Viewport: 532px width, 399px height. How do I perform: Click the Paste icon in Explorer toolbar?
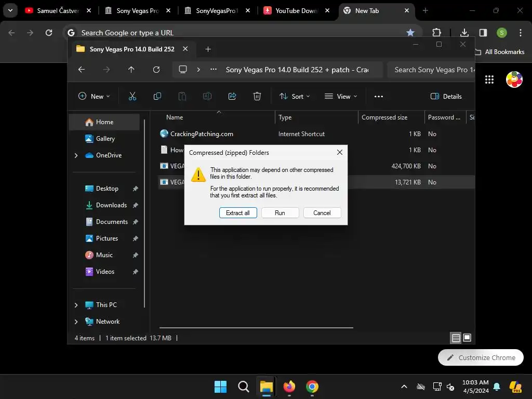(x=182, y=96)
